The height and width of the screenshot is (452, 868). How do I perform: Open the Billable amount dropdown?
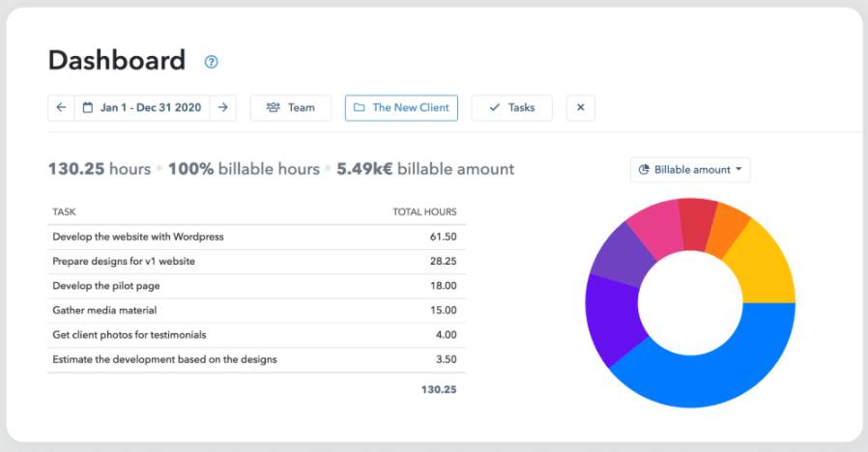click(690, 169)
